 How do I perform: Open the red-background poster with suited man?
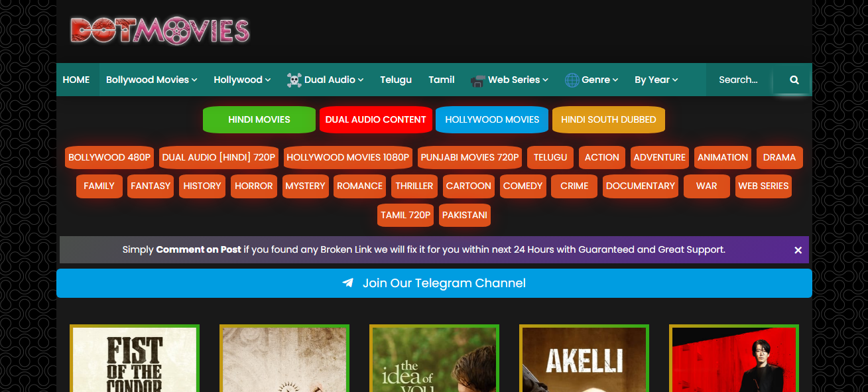point(734,358)
